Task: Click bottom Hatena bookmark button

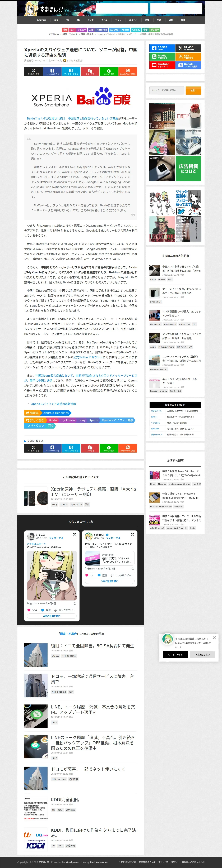Action: coord(71,448)
